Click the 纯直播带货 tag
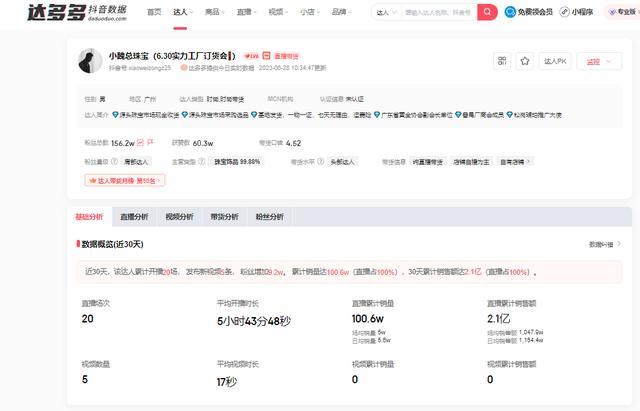 point(428,162)
